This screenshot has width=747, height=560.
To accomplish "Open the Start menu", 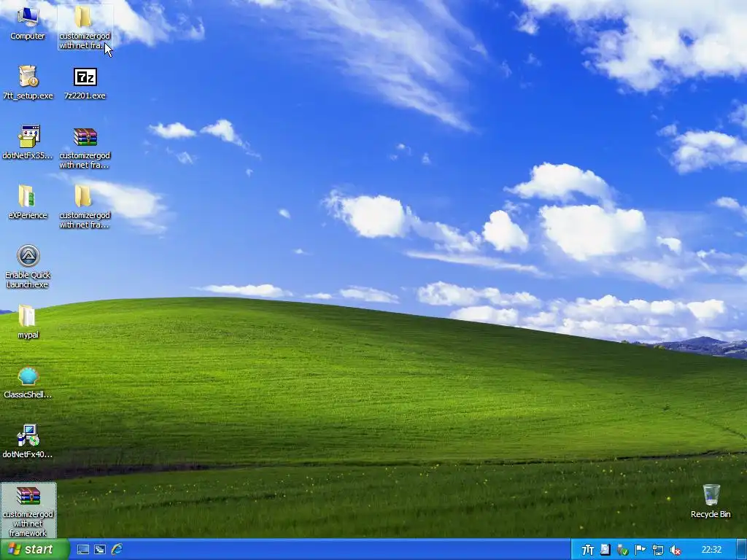I will pyautogui.click(x=35, y=549).
